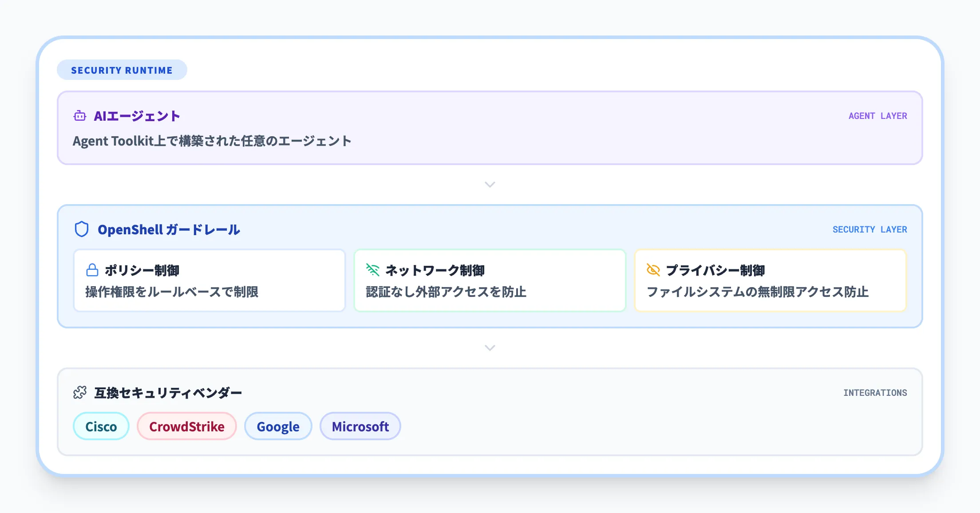Select the shield icon beside OpenShell ガードレール
This screenshot has width=980, height=513.
point(82,229)
